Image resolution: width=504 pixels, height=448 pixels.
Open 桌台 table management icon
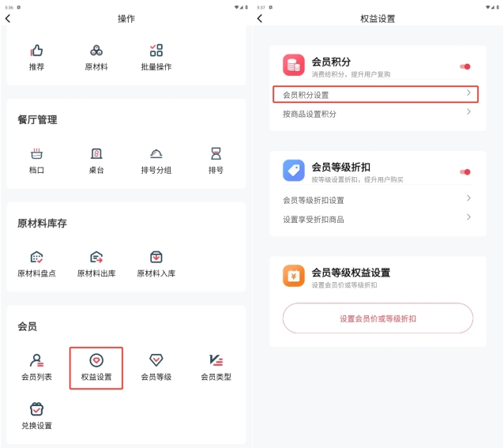coord(96,153)
